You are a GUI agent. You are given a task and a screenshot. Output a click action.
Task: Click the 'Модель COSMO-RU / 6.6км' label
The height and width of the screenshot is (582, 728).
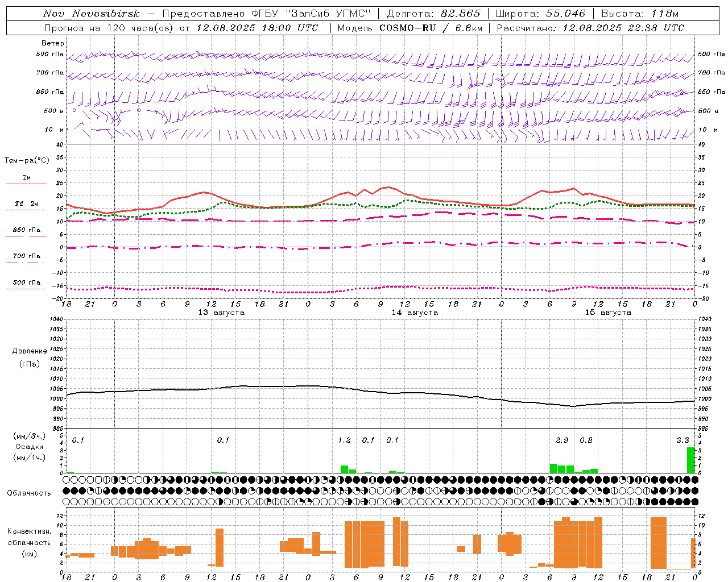coord(409,28)
